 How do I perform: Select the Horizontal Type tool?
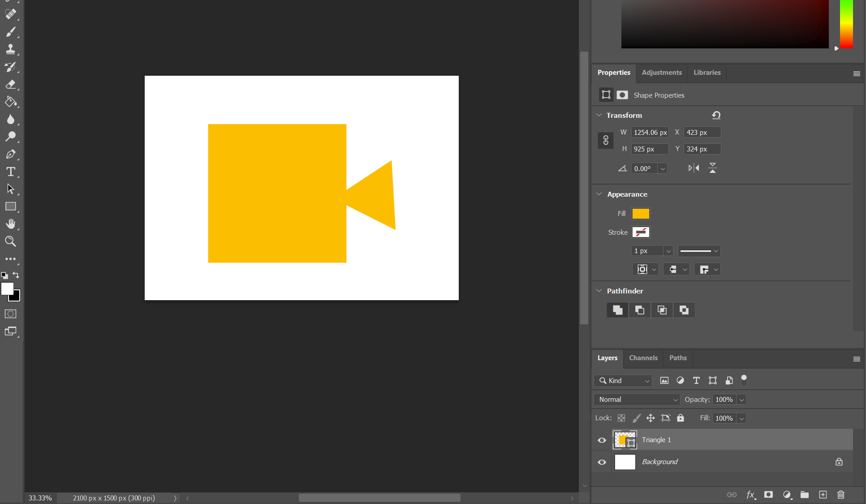pos(11,172)
